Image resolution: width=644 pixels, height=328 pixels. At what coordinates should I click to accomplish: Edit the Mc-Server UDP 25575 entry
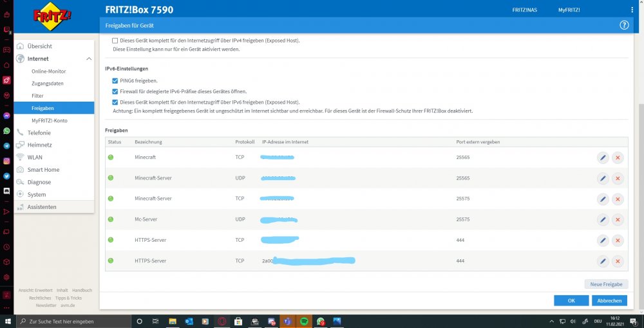[603, 220]
